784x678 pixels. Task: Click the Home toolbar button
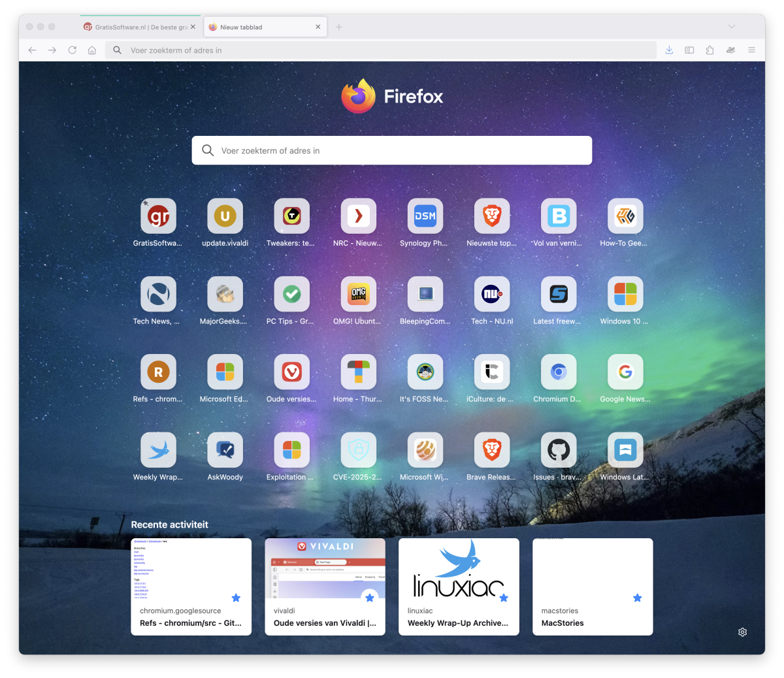coord(92,50)
